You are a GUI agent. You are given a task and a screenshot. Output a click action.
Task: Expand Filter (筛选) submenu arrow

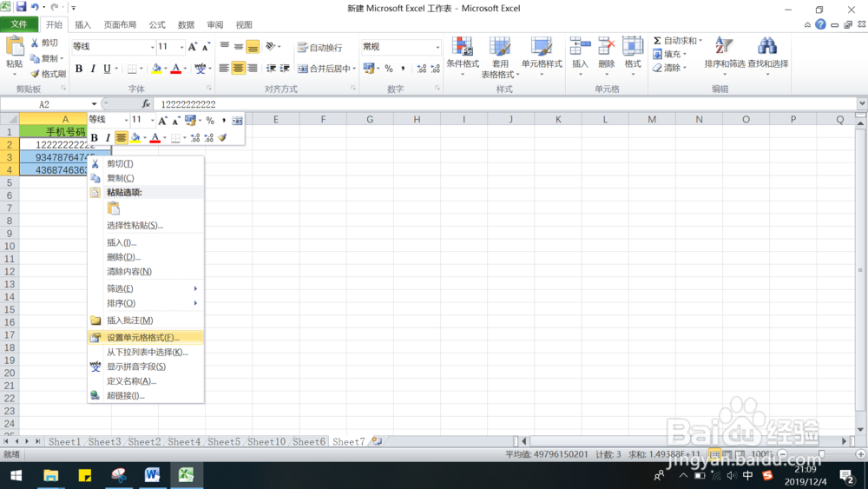195,288
